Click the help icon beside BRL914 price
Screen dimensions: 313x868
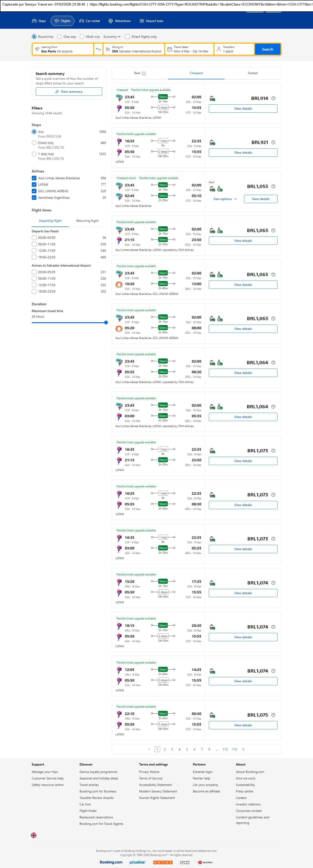(273, 98)
